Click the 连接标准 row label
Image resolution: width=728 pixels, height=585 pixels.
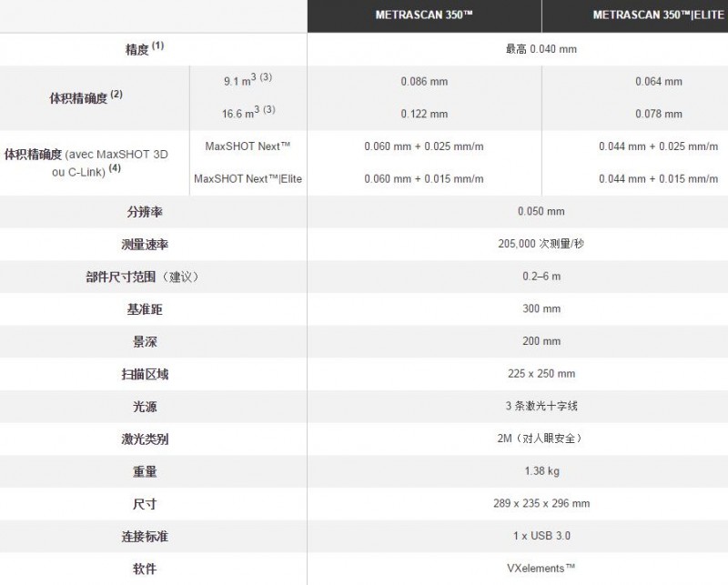(145, 536)
